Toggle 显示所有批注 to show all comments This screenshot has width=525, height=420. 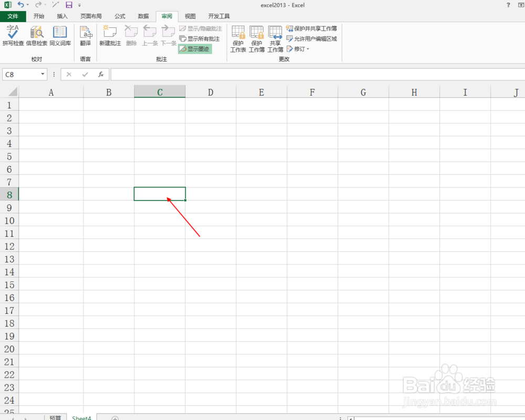pyautogui.click(x=200, y=38)
